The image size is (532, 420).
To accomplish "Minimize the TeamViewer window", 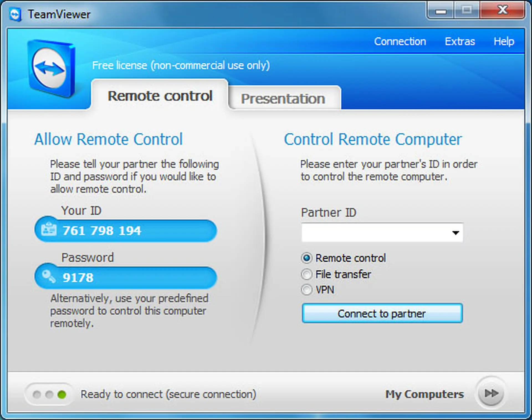I will 441,11.
